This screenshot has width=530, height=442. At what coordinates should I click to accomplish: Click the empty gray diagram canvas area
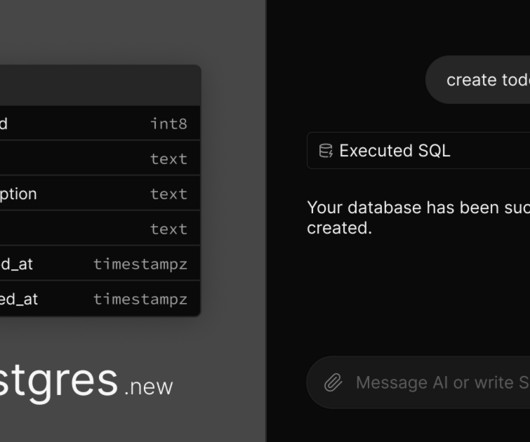tap(133, 30)
